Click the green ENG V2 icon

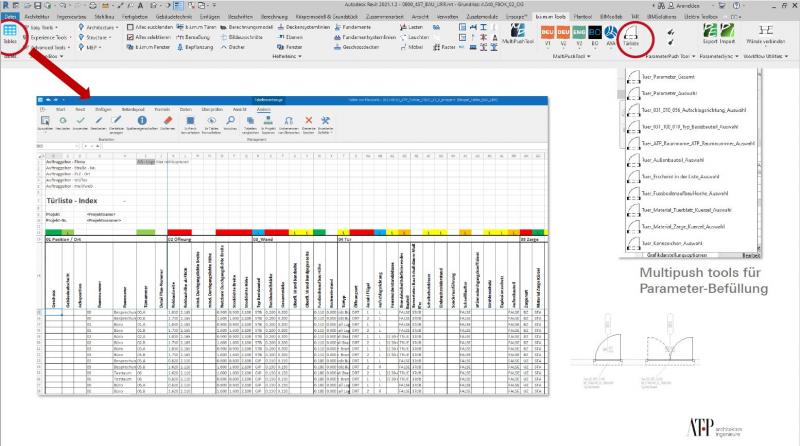click(579, 32)
